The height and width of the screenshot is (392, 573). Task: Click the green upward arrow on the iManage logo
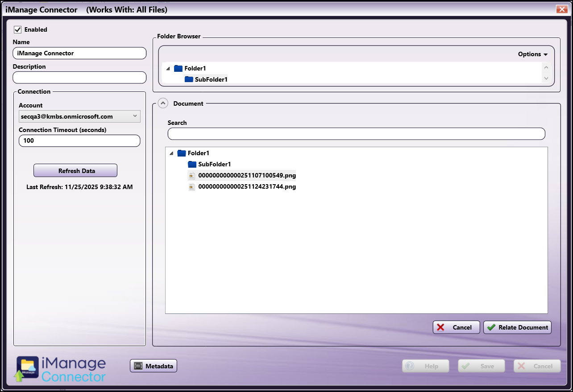click(19, 375)
